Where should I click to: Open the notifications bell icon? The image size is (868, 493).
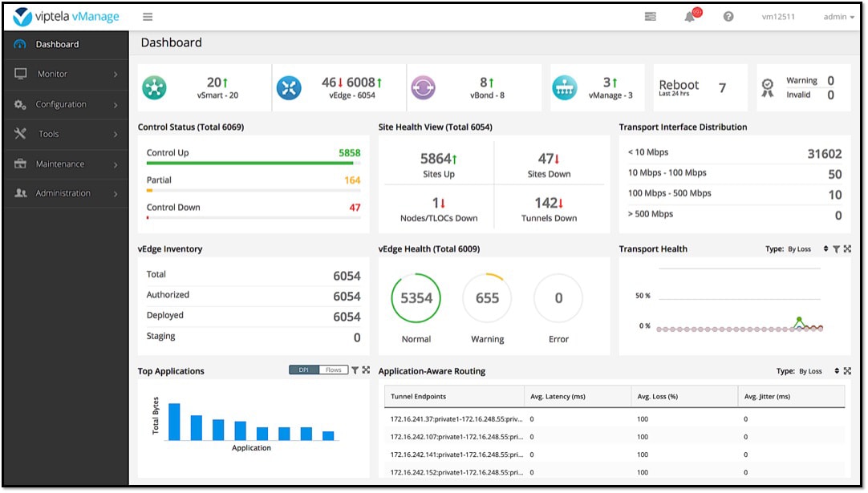pos(690,17)
